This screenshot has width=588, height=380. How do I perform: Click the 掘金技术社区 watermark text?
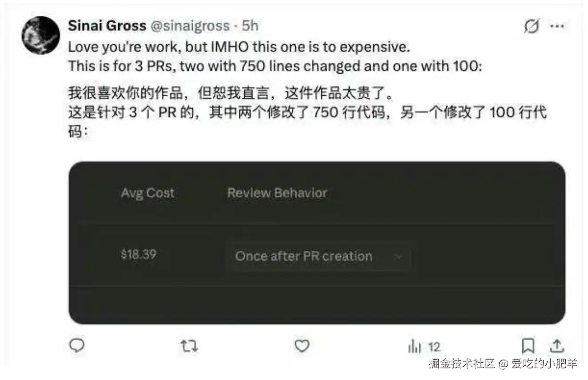(x=462, y=364)
